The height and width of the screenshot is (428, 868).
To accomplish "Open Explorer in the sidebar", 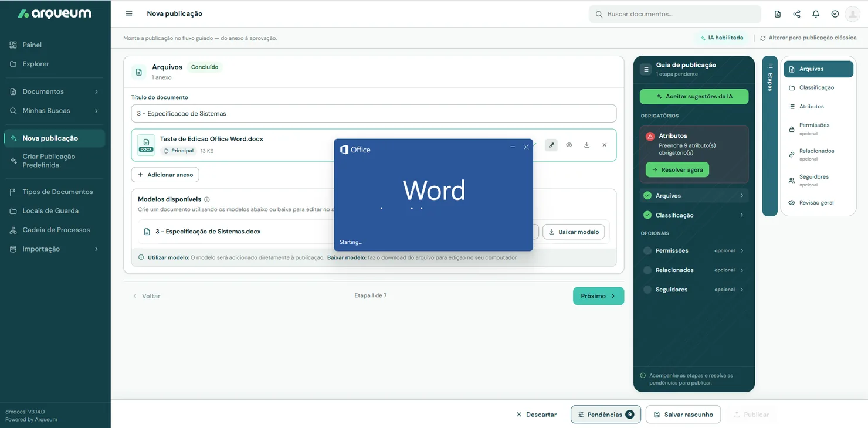I will click(54, 64).
